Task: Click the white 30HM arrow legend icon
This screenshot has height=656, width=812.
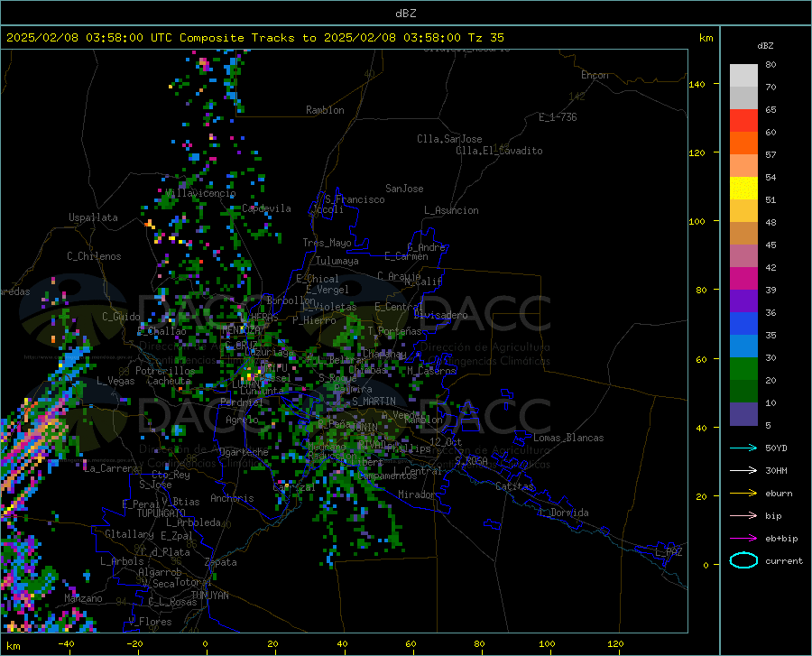Action: (743, 471)
